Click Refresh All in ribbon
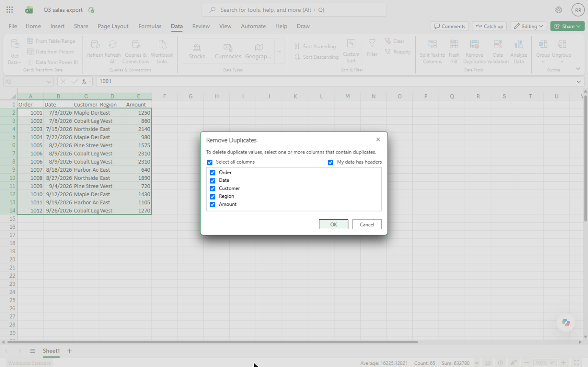 click(x=113, y=51)
